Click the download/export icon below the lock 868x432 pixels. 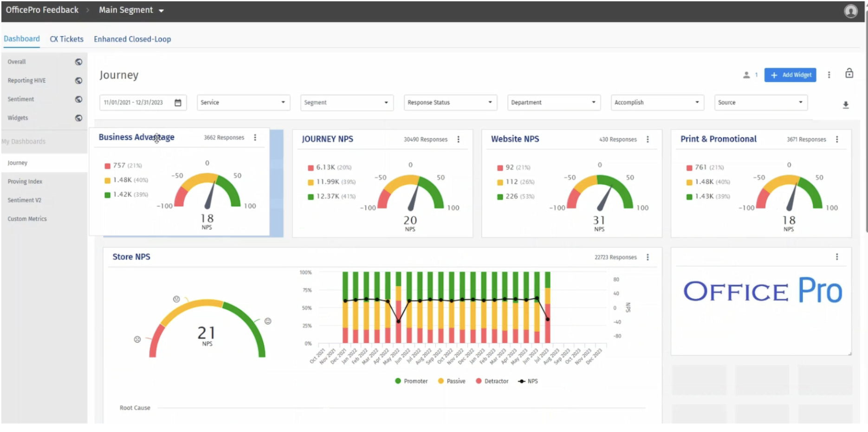[x=846, y=105]
